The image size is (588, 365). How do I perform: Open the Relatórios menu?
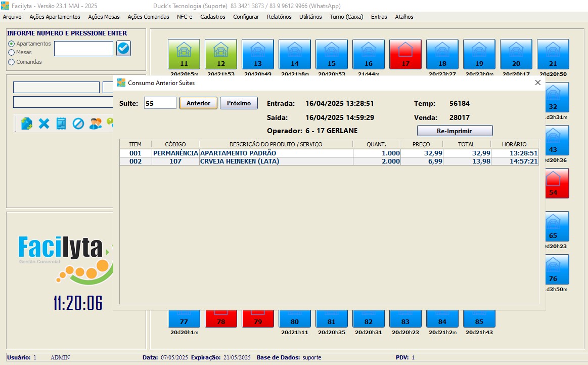(x=279, y=17)
